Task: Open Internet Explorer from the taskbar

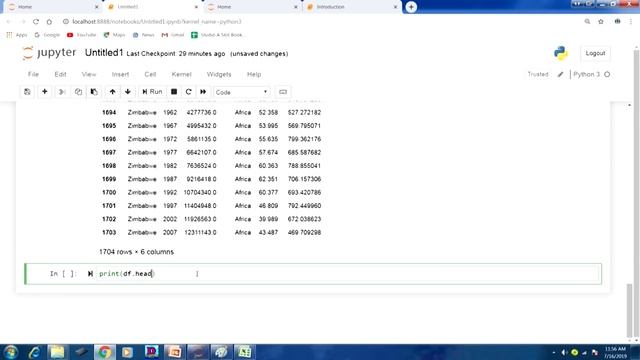Action: [34, 352]
